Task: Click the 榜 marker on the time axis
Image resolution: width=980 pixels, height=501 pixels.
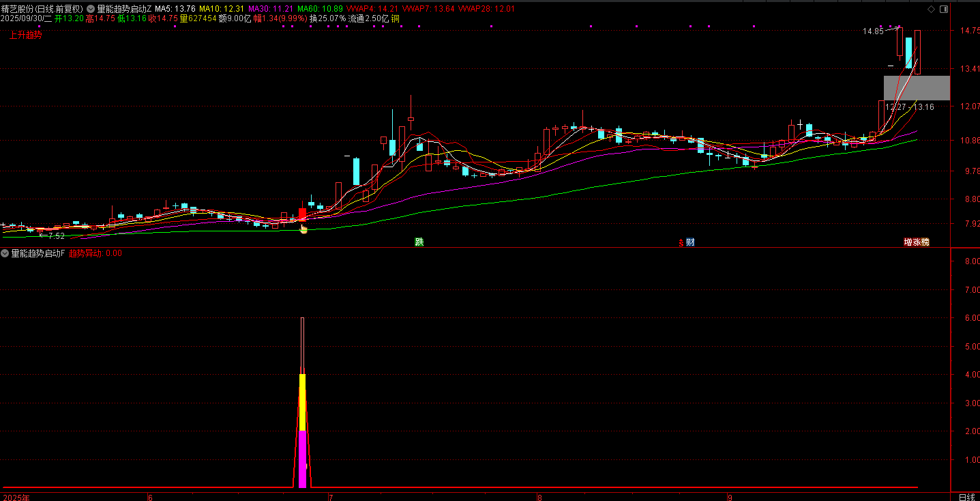Action: tap(925, 242)
